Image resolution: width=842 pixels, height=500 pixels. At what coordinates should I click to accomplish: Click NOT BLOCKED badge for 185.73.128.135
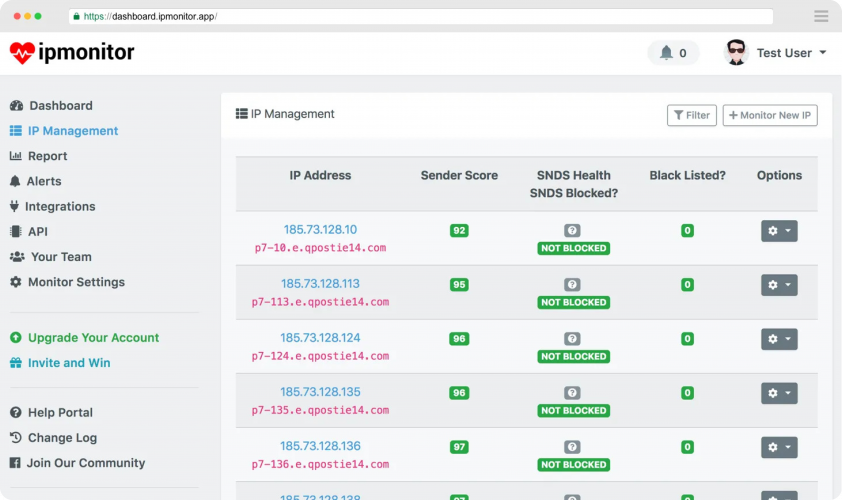click(x=574, y=410)
